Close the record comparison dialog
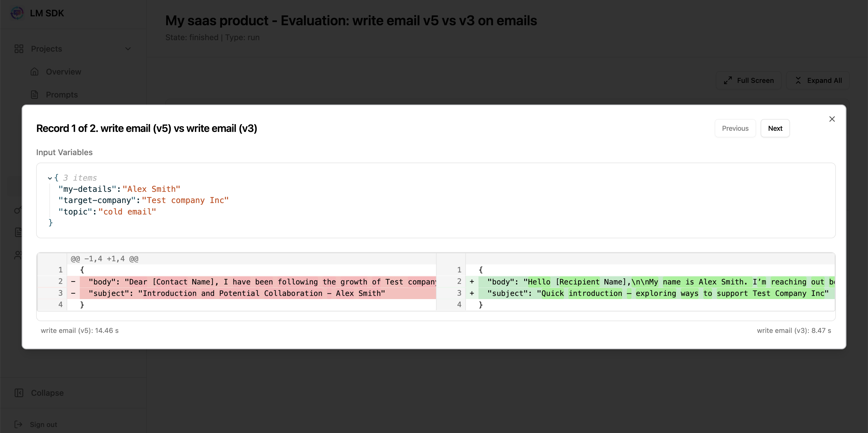The image size is (868, 433). (x=832, y=119)
